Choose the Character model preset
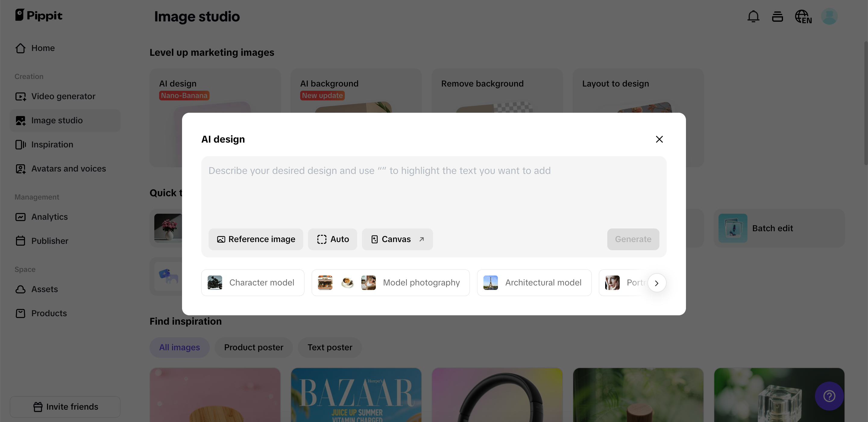The width and height of the screenshot is (868, 422). [253, 282]
